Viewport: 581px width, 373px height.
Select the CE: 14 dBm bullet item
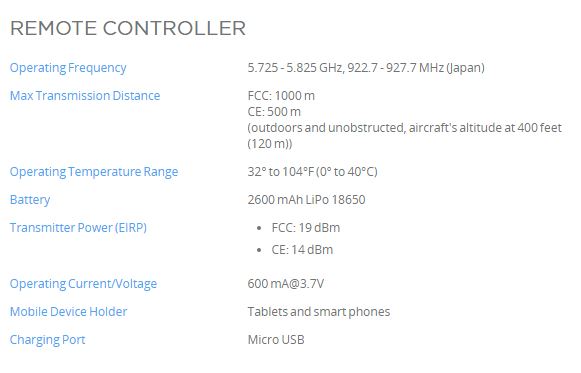(302, 250)
